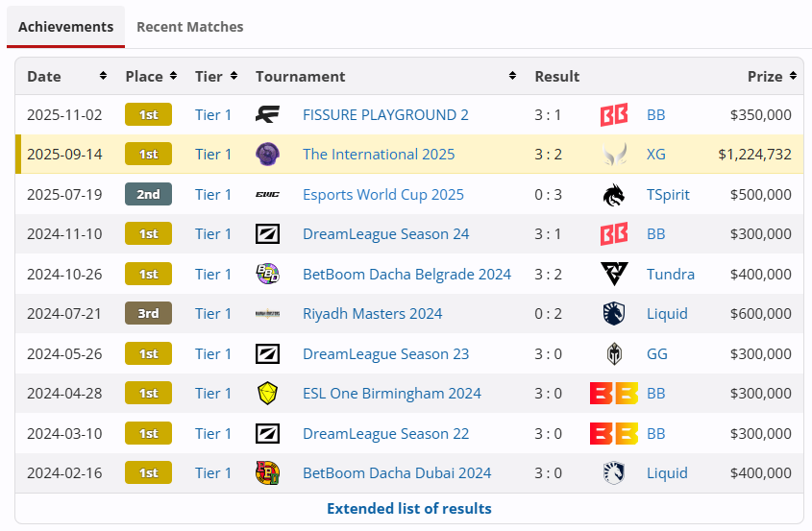The image size is (812, 531).
Task: Sort by Tournament name using sort arrows
Action: 512,76
